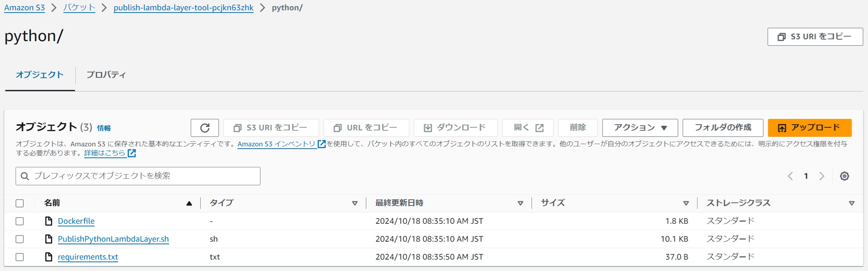Click the 1.8 KB size cell
868x271 pixels.
coord(677,221)
